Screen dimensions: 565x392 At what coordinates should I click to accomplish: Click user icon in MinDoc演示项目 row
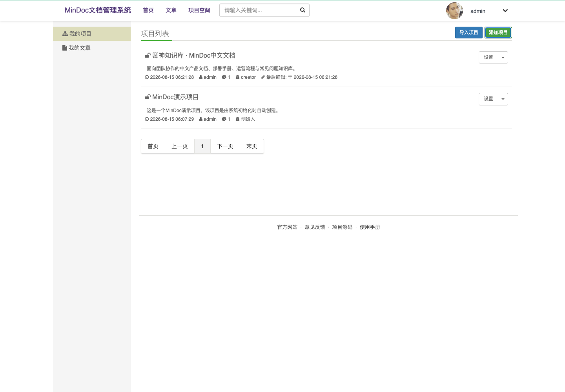(x=200, y=119)
